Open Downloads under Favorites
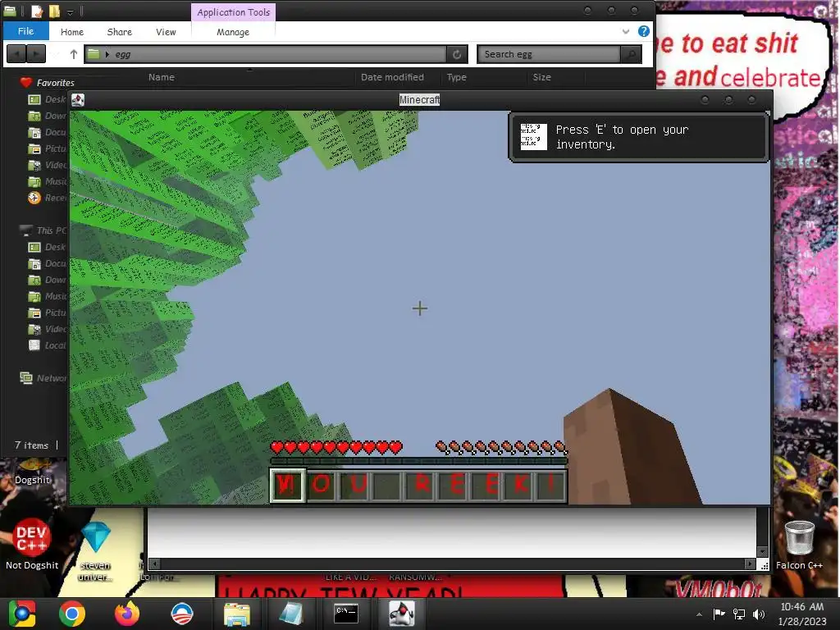 coord(48,116)
